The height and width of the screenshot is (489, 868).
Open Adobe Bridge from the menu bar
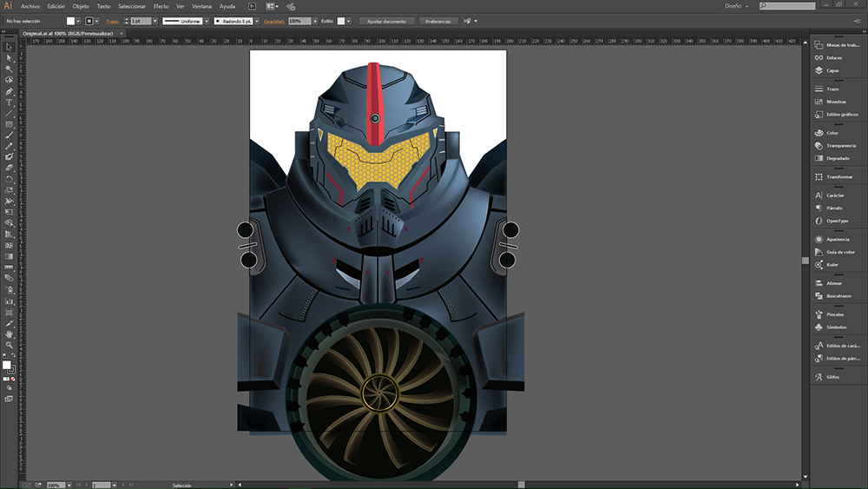(252, 7)
